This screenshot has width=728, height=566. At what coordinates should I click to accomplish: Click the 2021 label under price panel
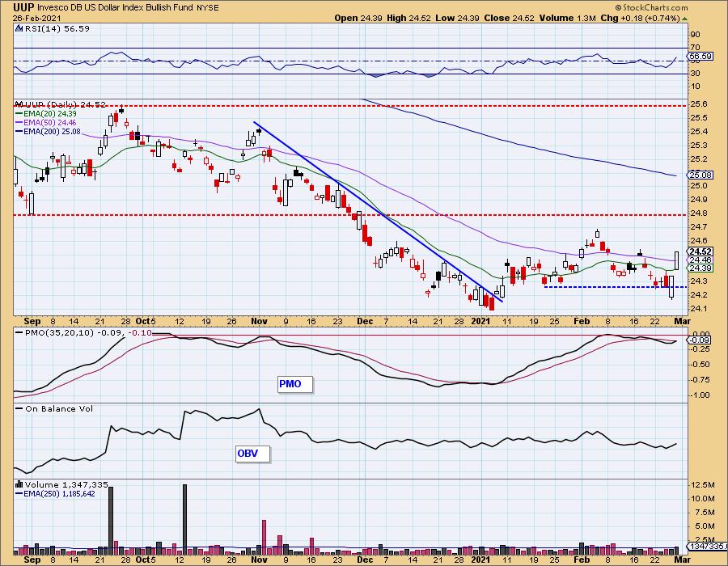480,321
